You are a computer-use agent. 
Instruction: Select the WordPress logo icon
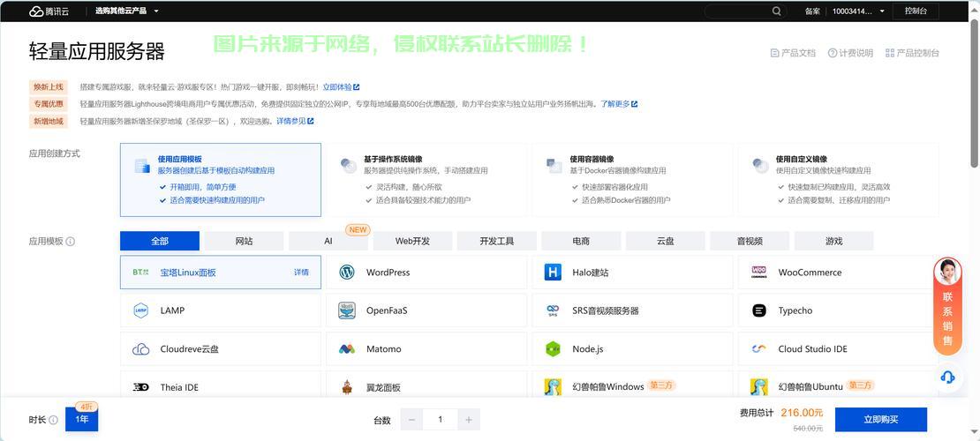point(347,273)
